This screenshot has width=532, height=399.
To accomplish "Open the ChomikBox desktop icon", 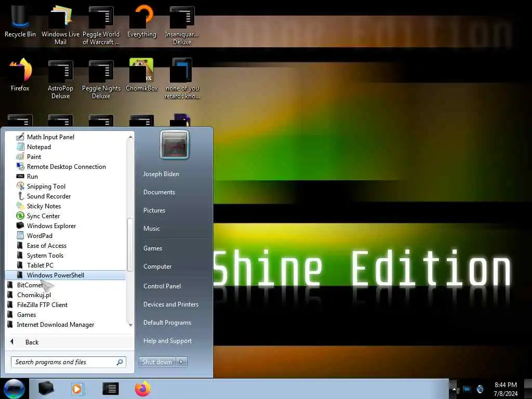I will (142, 75).
